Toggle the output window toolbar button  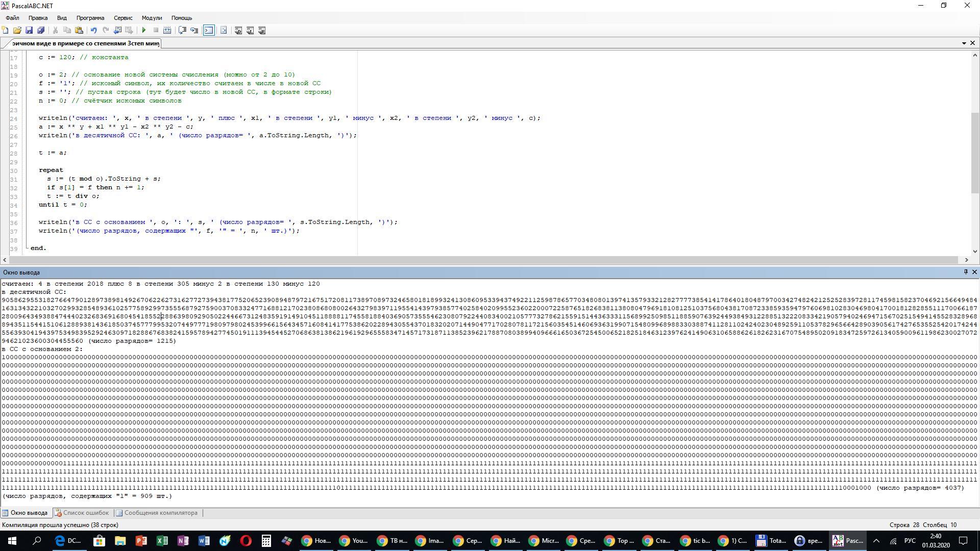(x=209, y=31)
